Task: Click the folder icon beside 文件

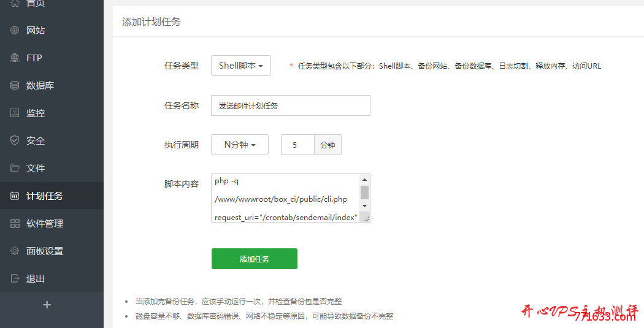Action: [x=15, y=168]
